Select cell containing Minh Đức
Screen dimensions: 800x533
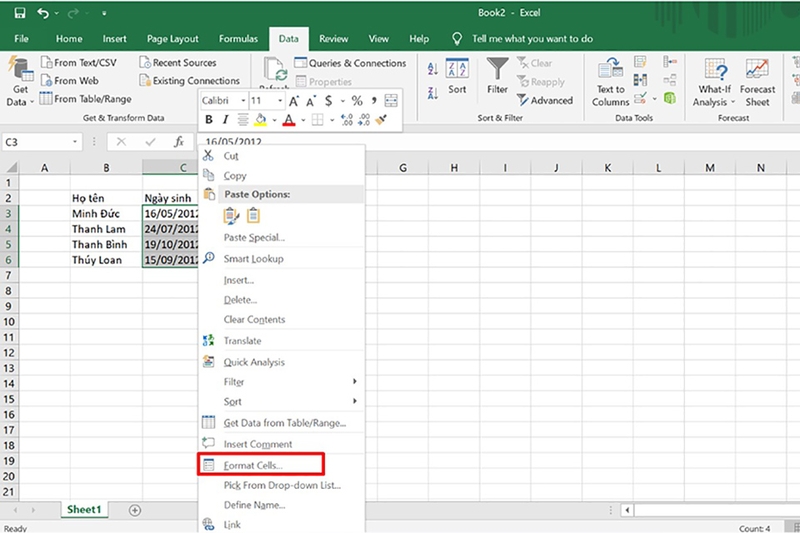point(106,213)
